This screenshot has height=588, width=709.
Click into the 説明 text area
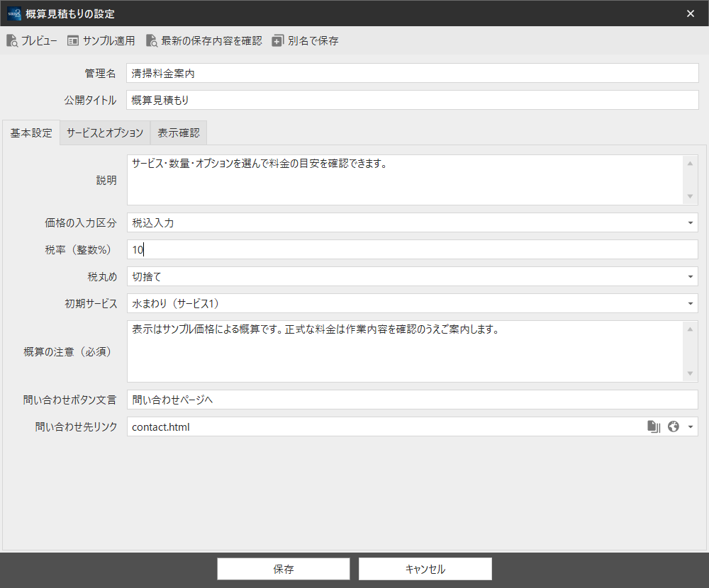405,180
